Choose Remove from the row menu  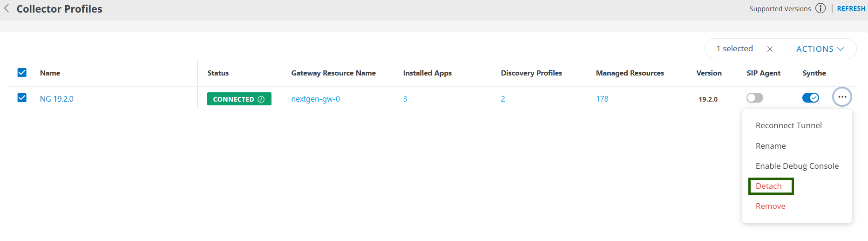(x=770, y=206)
